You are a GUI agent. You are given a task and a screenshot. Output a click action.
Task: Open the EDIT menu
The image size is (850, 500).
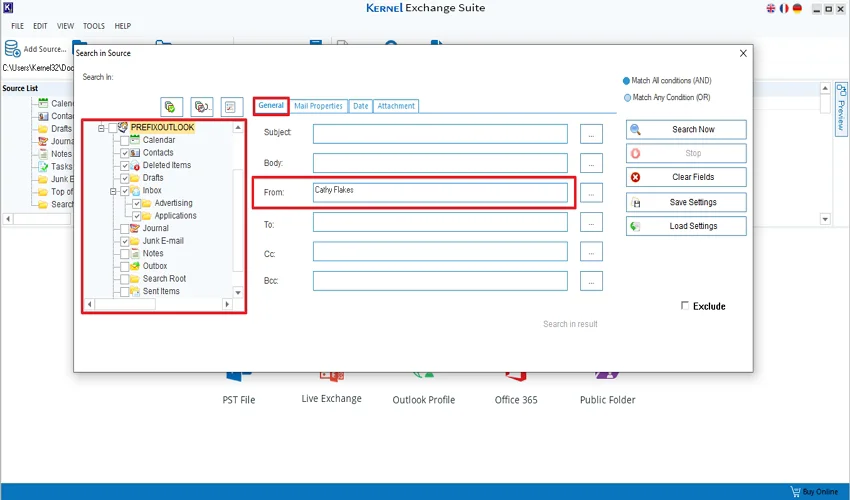[40, 26]
